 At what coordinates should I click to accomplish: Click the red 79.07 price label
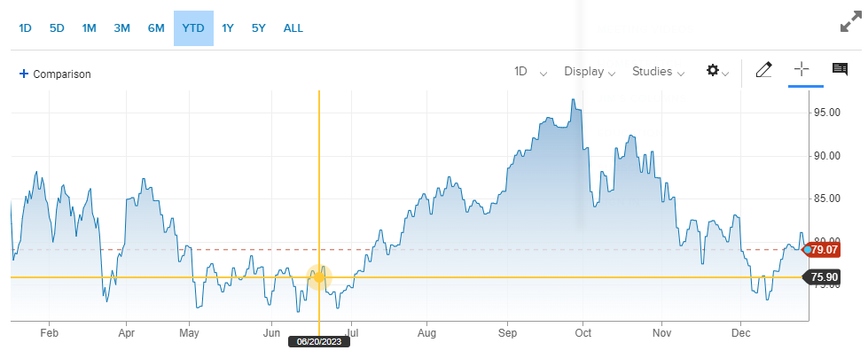pos(824,250)
